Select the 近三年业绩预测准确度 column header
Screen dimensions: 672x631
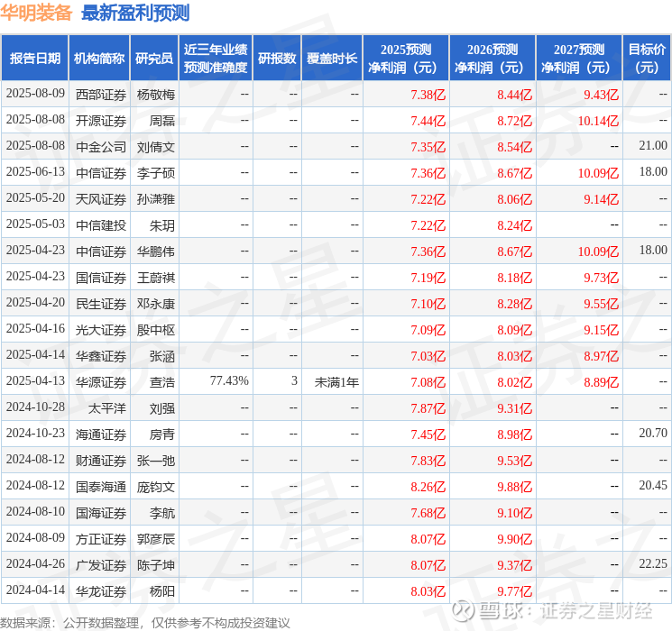coord(216,59)
